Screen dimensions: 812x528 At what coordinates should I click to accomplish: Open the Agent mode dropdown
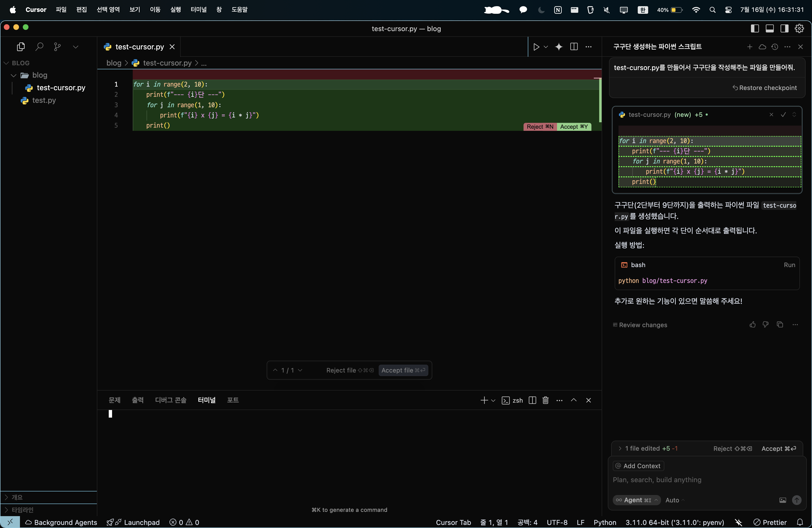[637, 500]
